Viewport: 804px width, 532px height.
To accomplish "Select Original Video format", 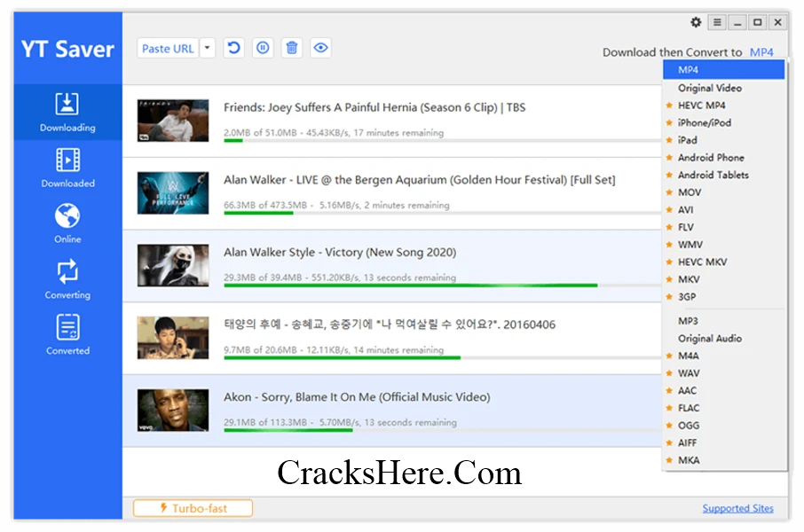I will pyautogui.click(x=723, y=88).
